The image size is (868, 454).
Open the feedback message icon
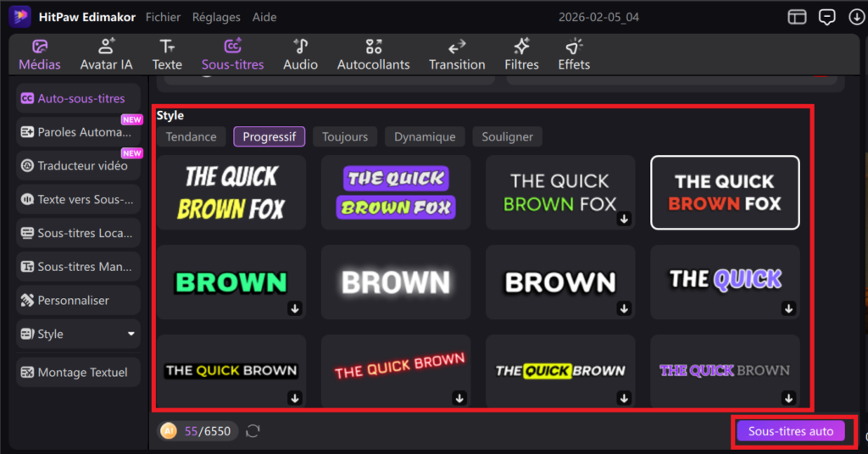[826, 17]
